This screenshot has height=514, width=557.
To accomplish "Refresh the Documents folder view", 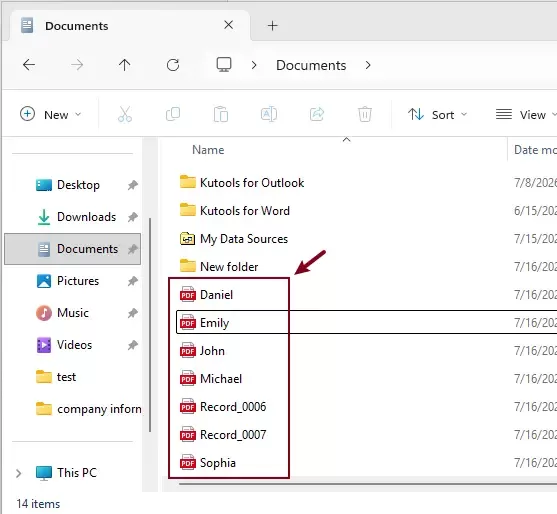I will pos(173,65).
